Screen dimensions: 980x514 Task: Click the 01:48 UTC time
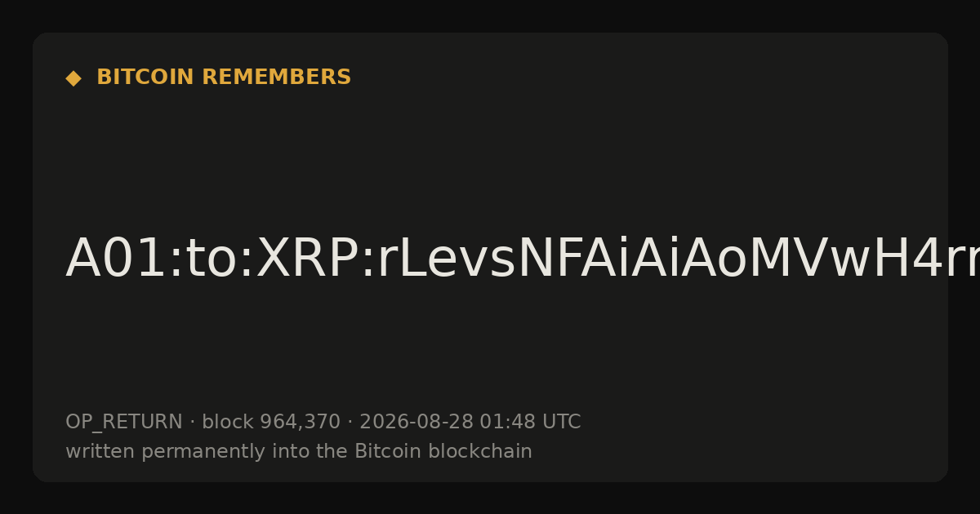point(530,423)
